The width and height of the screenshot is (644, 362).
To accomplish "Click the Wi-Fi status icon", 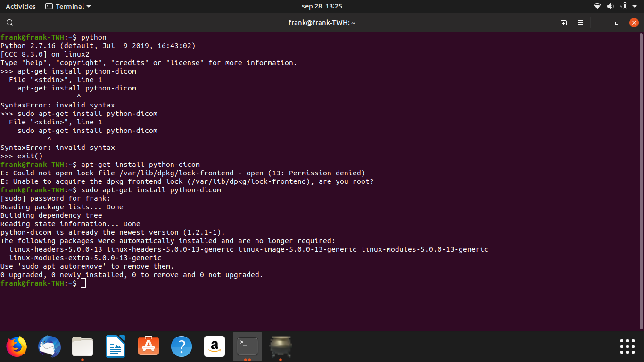I will coord(597,7).
